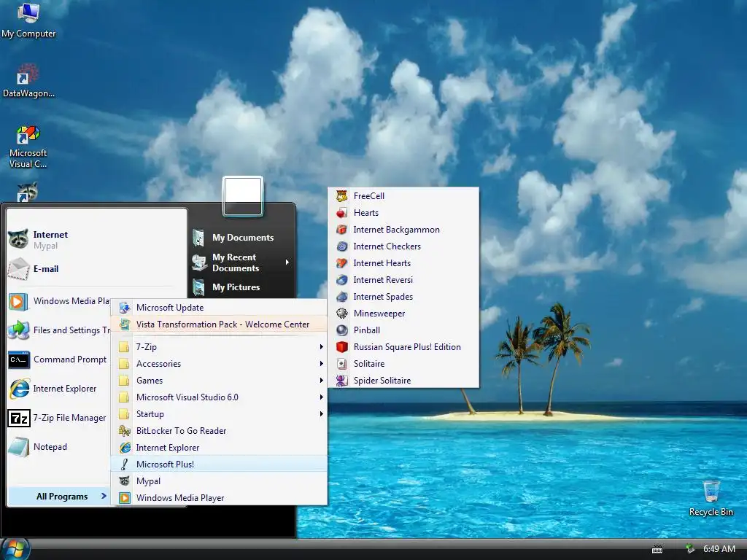Click the E-mail envelope icon
The image size is (747, 560).
coord(18,268)
